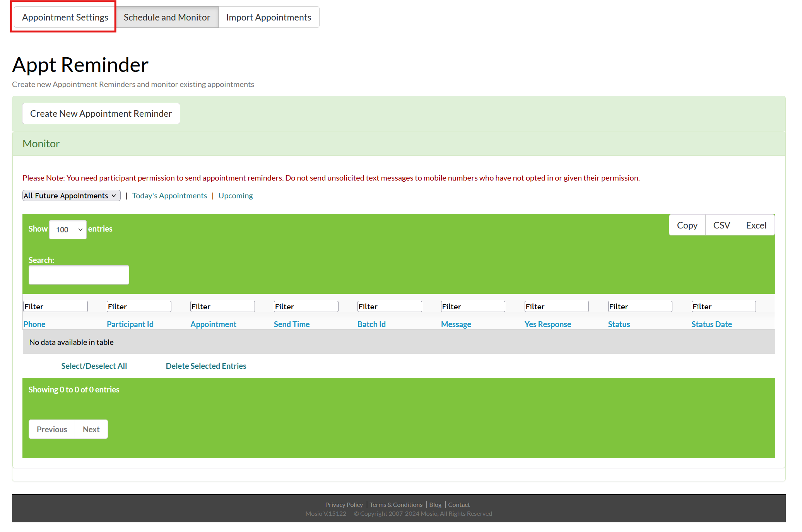Focus the Search input field
The width and height of the screenshot is (802, 532).
[x=79, y=275]
